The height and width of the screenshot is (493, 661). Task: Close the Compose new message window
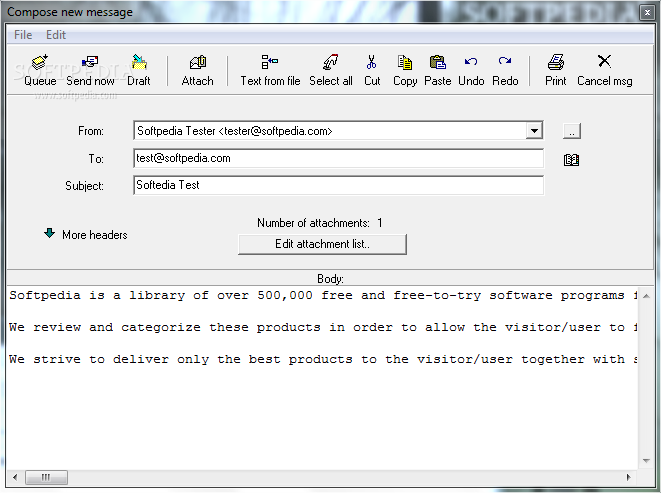coord(647,13)
